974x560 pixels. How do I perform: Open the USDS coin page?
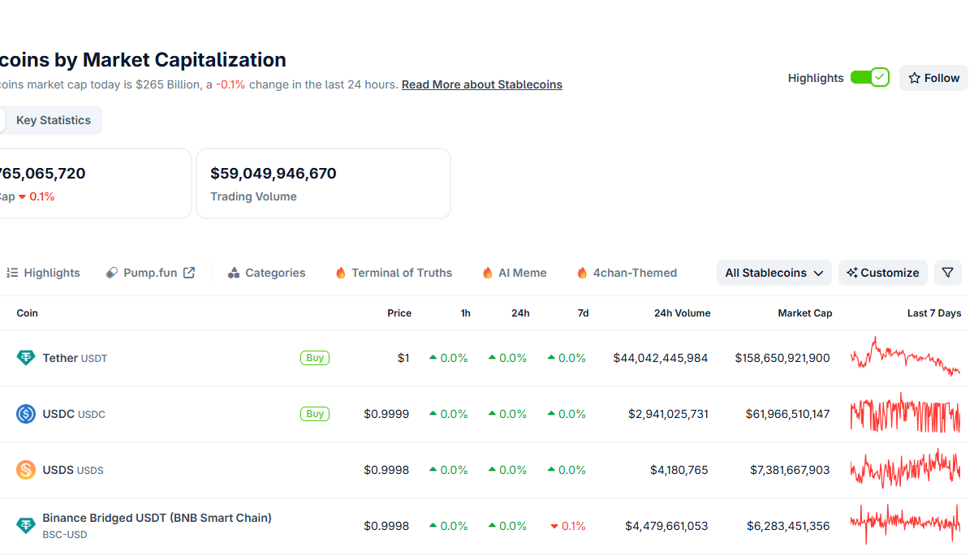pyautogui.click(x=73, y=470)
